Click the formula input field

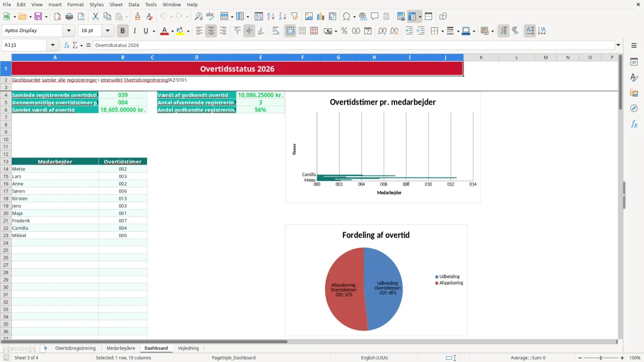click(x=353, y=45)
